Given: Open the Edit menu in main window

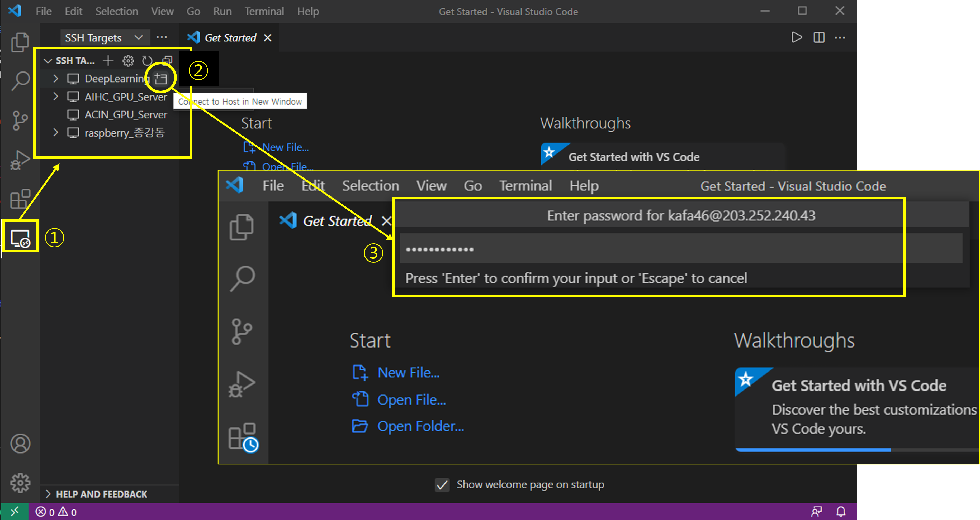Looking at the screenshot, I should [x=73, y=11].
